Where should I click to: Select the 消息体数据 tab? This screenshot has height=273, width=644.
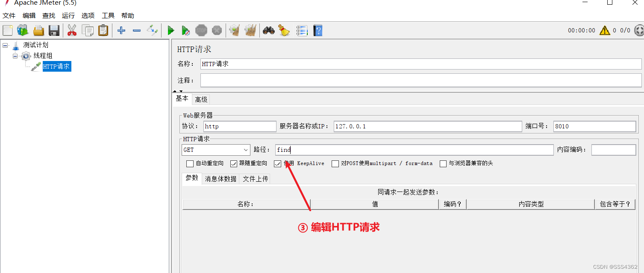[221, 179]
